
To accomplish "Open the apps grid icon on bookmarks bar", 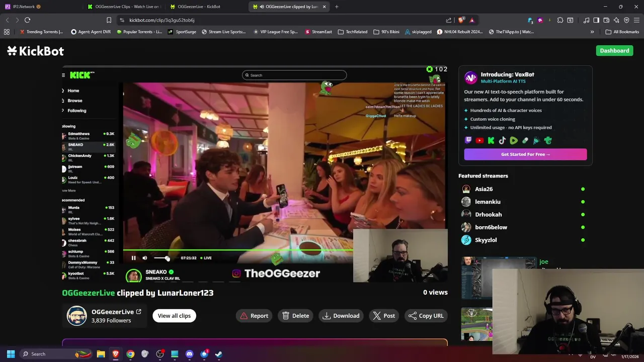I will pyautogui.click(x=7, y=32).
